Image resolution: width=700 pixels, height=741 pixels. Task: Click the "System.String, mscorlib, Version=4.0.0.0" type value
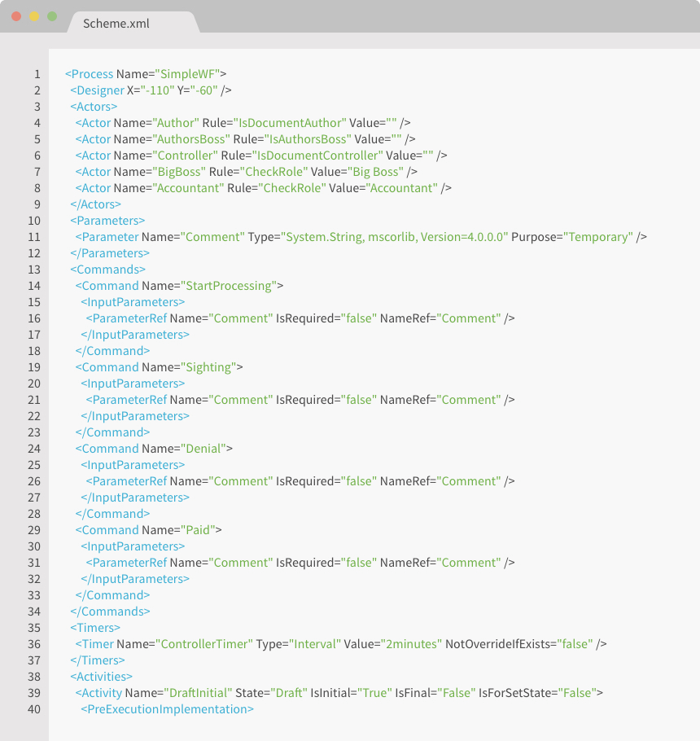tap(395, 237)
